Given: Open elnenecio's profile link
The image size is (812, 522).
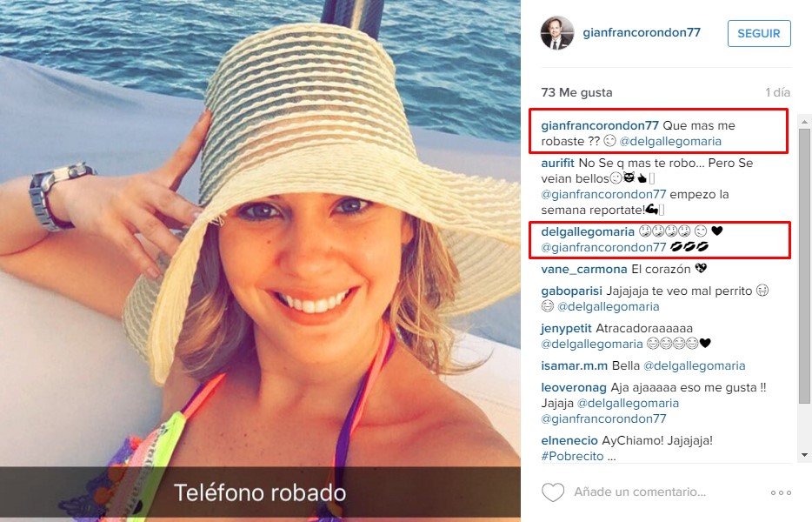Looking at the screenshot, I should pos(569,440).
